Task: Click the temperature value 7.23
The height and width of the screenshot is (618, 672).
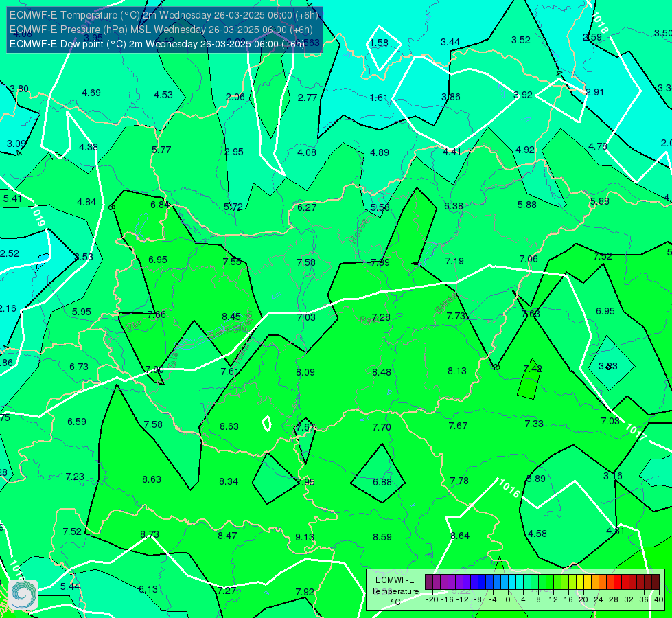Action: tap(75, 477)
